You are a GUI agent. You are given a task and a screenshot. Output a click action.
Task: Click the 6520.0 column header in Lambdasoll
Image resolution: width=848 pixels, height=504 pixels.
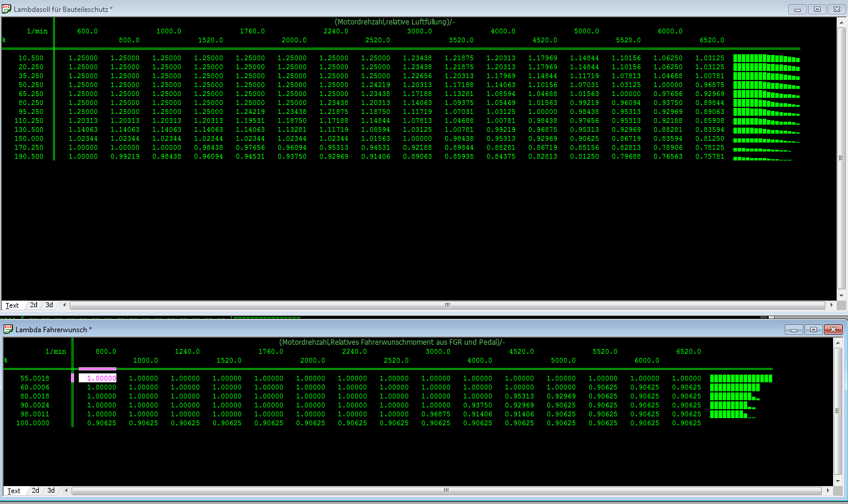click(x=712, y=41)
